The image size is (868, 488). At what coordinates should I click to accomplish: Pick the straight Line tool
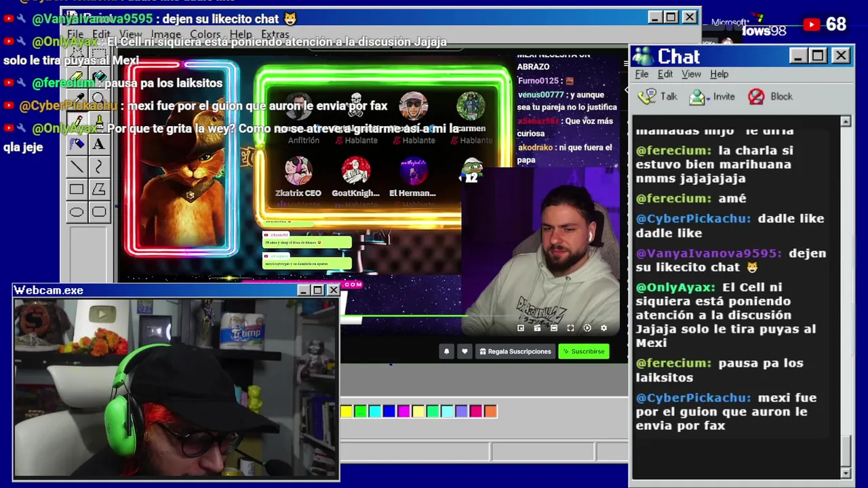point(77,167)
